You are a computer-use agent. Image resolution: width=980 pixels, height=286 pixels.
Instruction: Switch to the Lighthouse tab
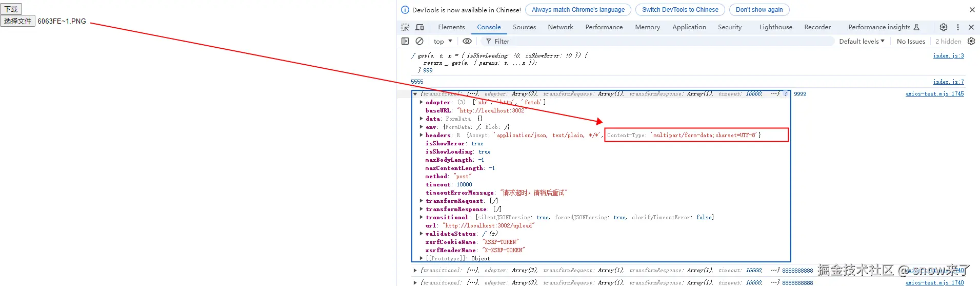point(776,27)
